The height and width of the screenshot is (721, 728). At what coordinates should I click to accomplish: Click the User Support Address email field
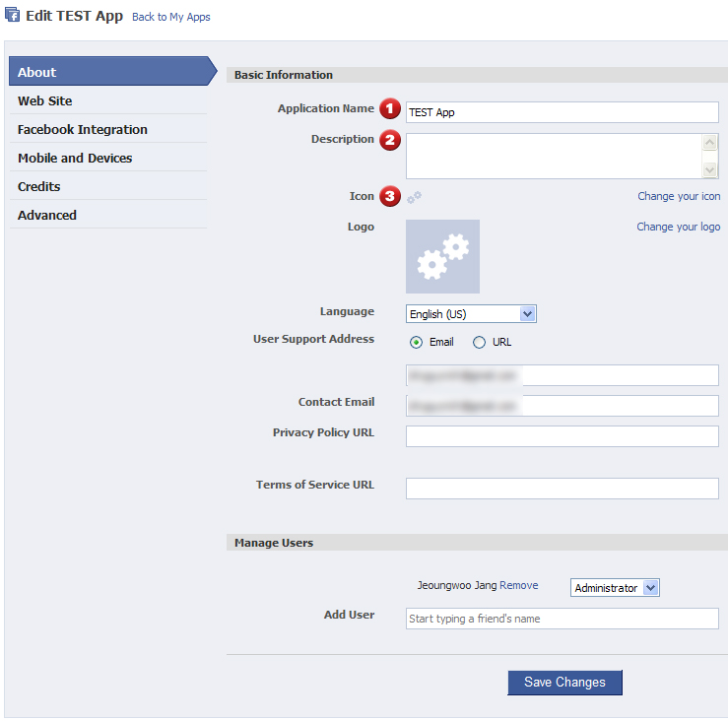pos(563,375)
